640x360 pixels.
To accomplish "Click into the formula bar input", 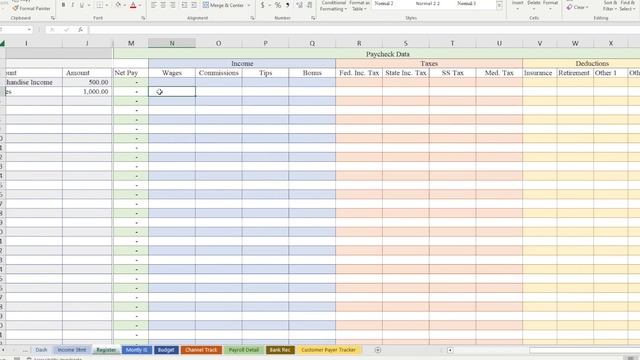I will [x=363, y=29].
